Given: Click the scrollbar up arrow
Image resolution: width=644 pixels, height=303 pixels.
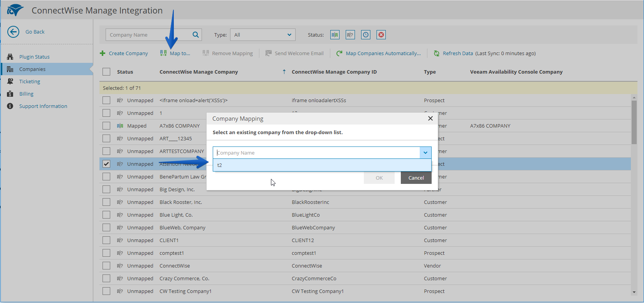Looking at the screenshot, I should 634,98.
